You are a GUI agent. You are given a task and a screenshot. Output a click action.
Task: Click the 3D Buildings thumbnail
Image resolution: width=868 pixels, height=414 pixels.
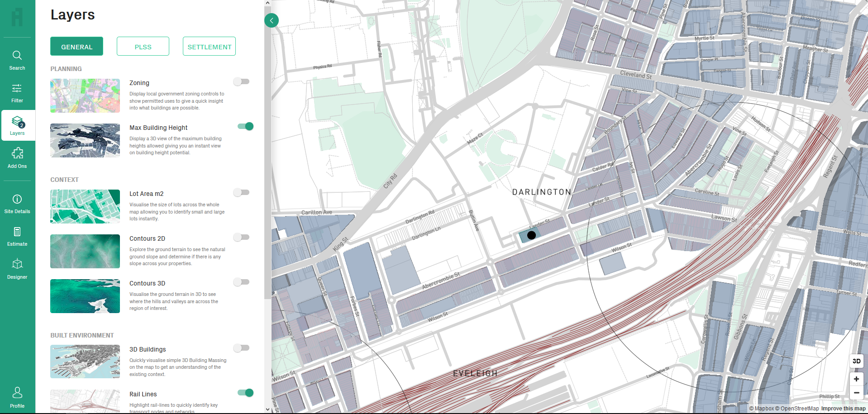85,362
